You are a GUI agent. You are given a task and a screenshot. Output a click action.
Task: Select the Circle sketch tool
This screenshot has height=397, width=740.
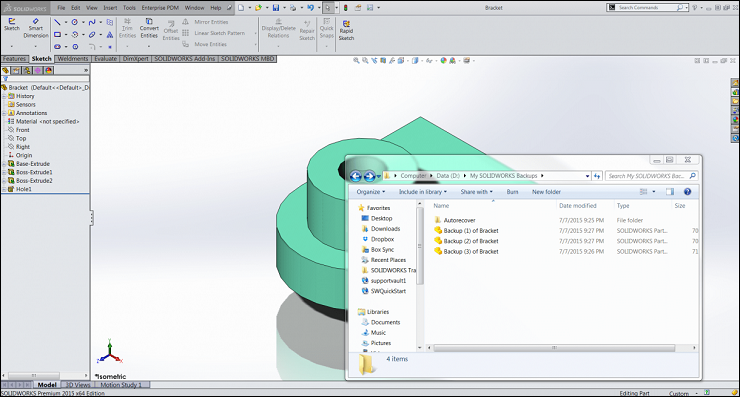tap(75, 22)
